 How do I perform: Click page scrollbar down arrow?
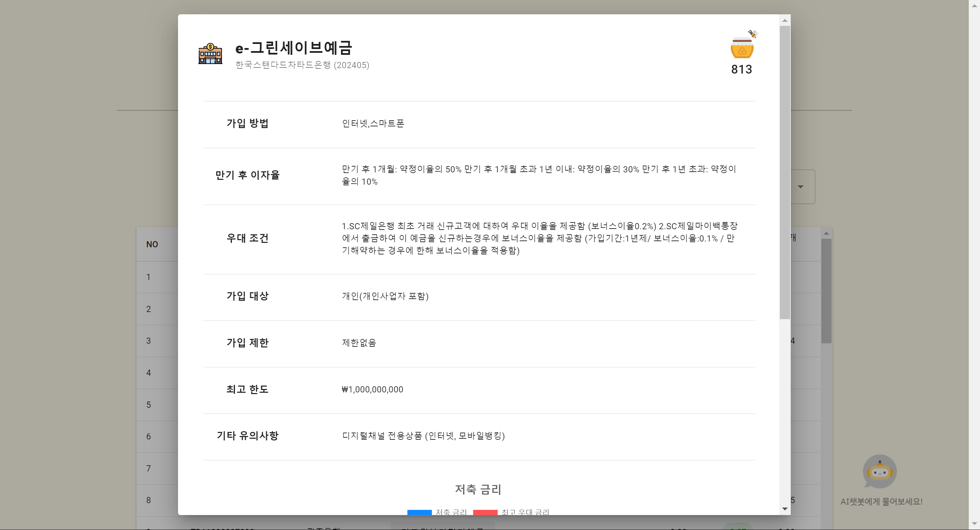tap(974, 524)
